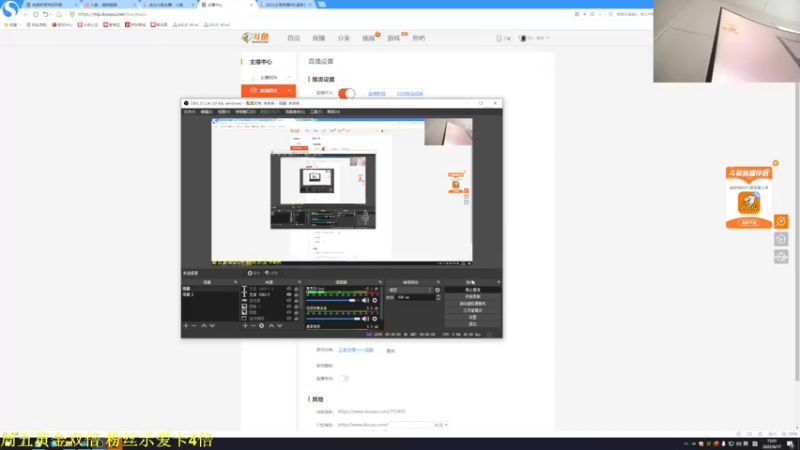Image resolution: width=800 pixels, height=450 pixels.
Task: Open the 视图 menu in OBS
Action: point(223,112)
